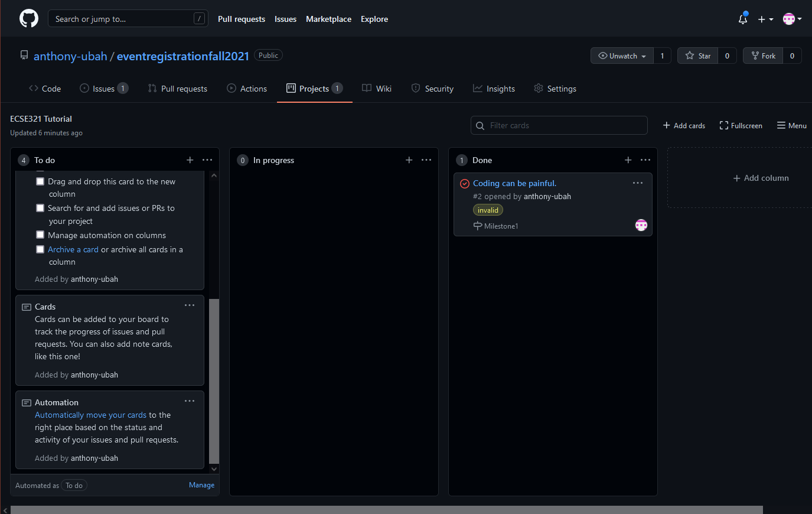Viewport: 812px width, 514px height.
Task: Switch to the Issues tab
Action: pyautogui.click(x=103, y=89)
